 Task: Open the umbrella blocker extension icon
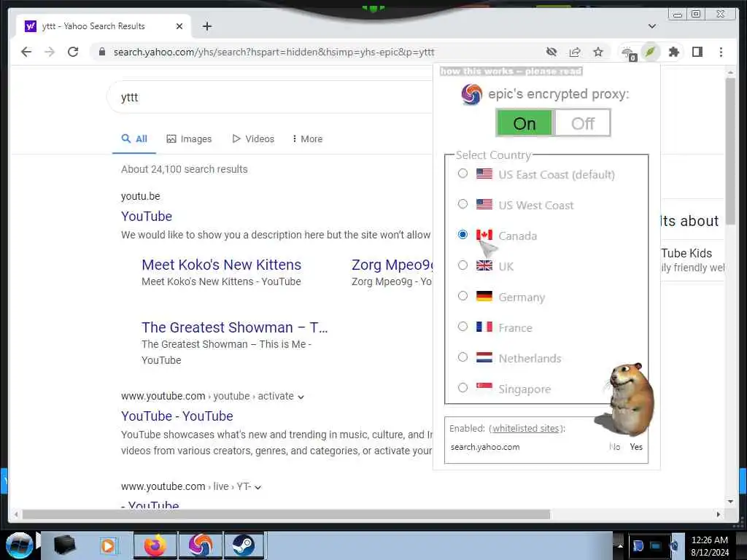[x=629, y=52]
